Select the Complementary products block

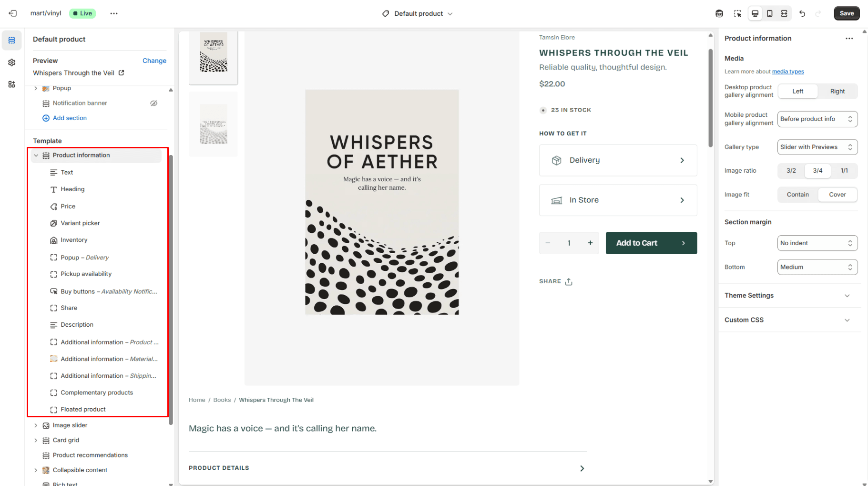(97, 393)
